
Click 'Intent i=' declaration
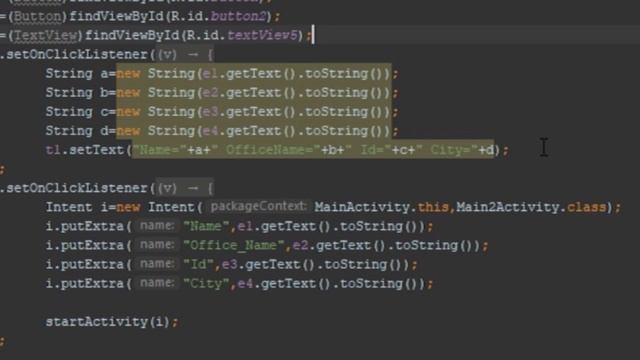80,207
